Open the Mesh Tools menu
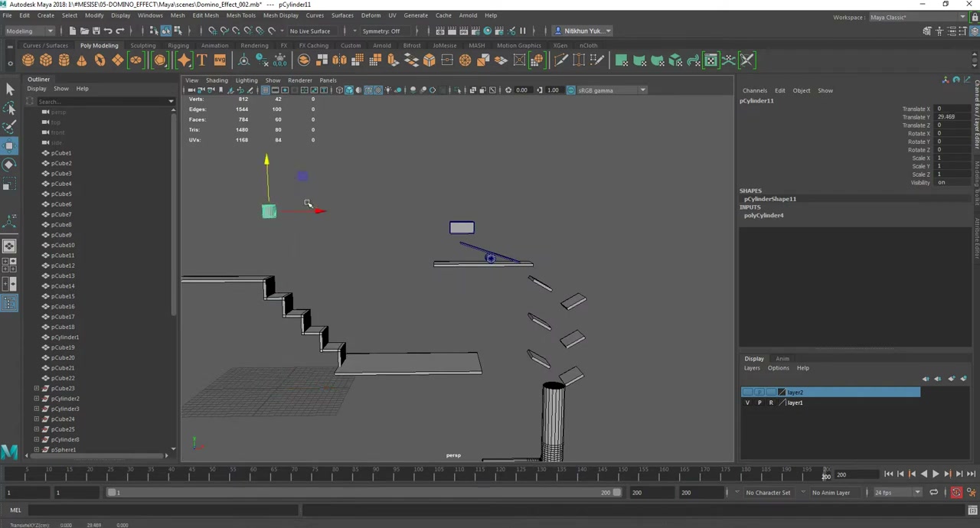980x528 pixels. pyautogui.click(x=240, y=15)
